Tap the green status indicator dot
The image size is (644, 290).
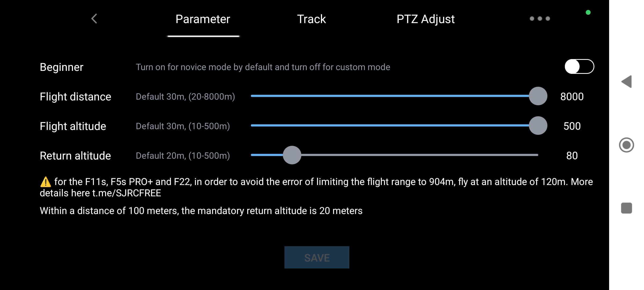pos(588,12)
